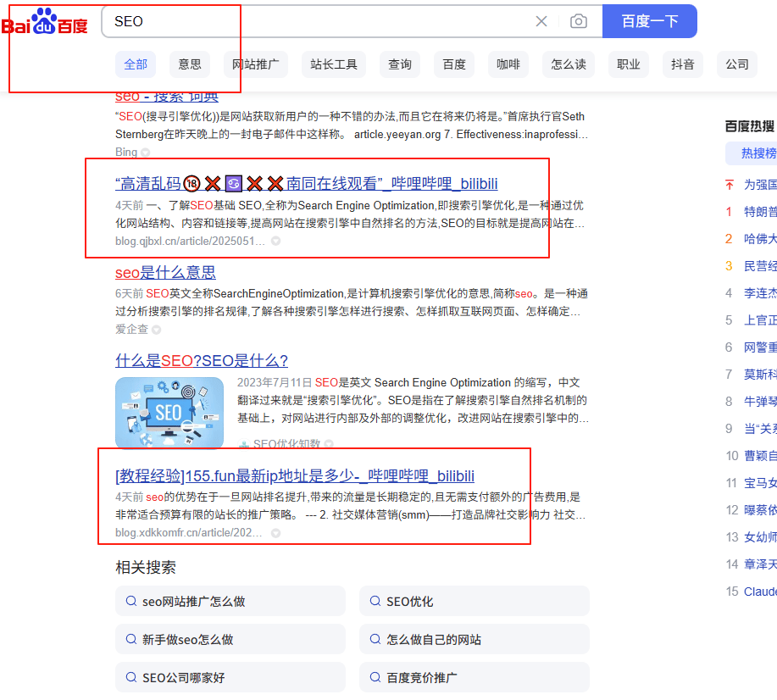777x700 pixels.
Task: Click related search 百度竞价推广
Action: (x=475, y=677)
